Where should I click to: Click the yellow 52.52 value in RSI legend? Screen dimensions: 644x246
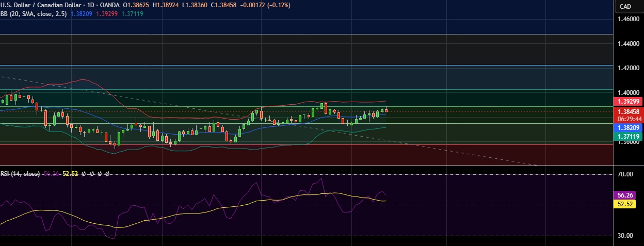click(70, 174)
